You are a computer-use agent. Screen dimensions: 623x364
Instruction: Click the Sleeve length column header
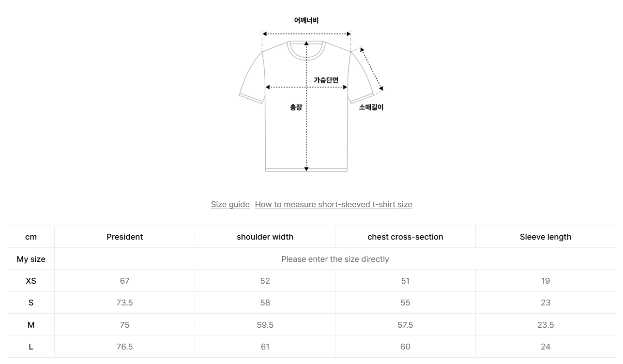[546, 237]
